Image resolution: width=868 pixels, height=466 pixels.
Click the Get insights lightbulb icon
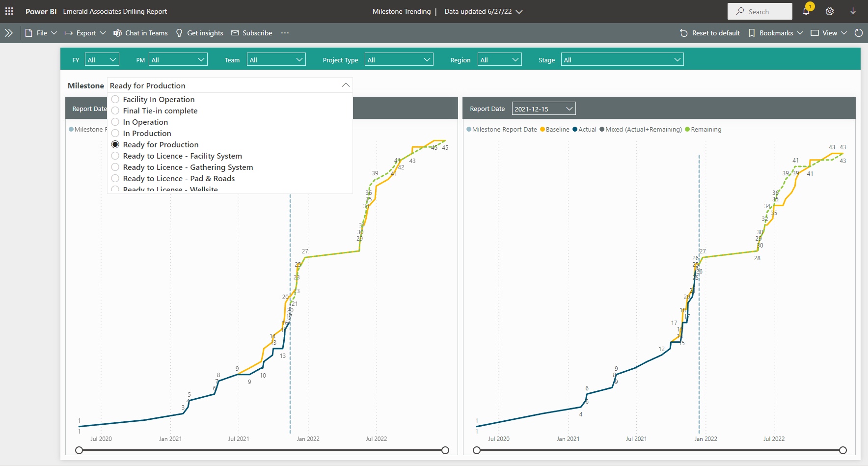179,33
